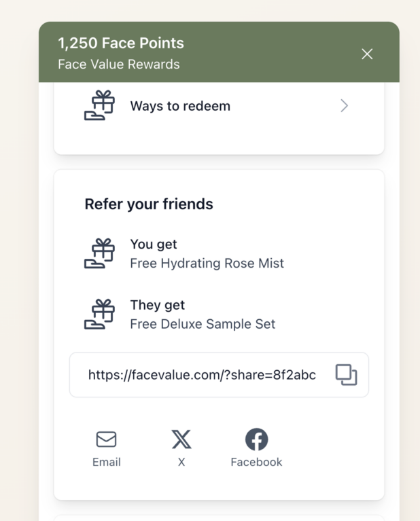Select the Free Deluxe Sample Set reward
This screenshot has width=420, height=521.
coord(203,324)
